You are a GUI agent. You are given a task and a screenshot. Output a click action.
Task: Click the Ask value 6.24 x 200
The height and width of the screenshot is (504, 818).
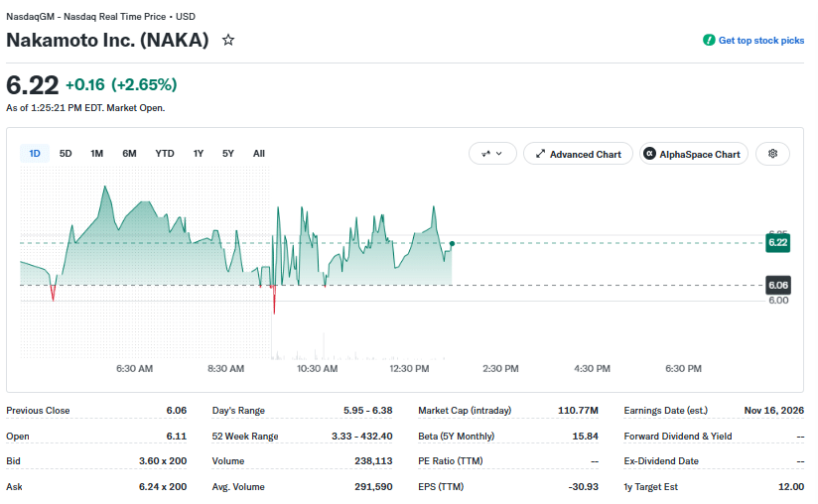point(163,486)
